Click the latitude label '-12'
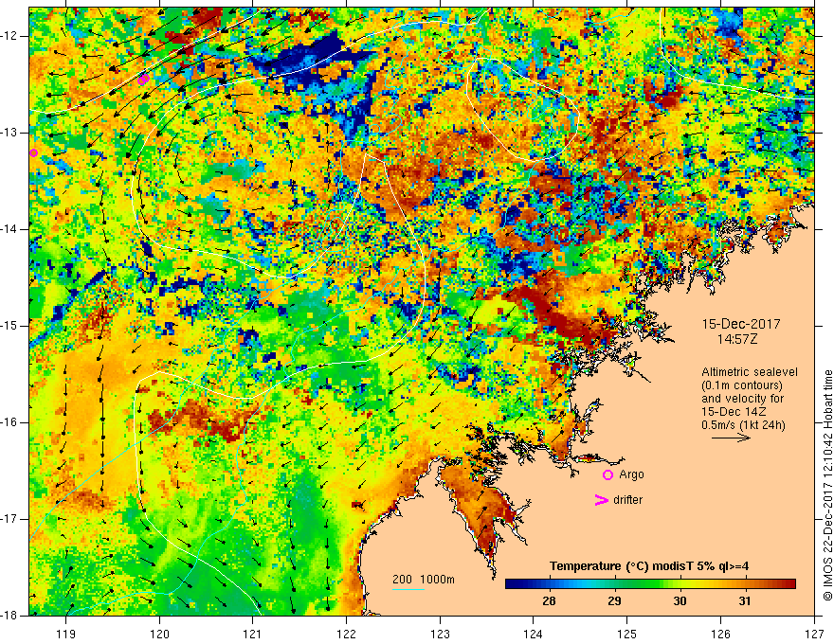834x644 pixels. coord(9,36)
